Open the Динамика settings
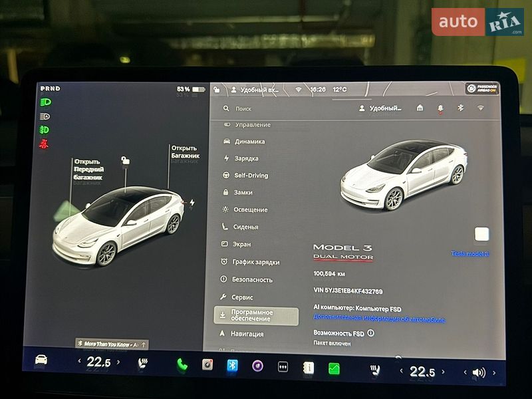This screenshot has width=532, height=399. pos(244,142)
